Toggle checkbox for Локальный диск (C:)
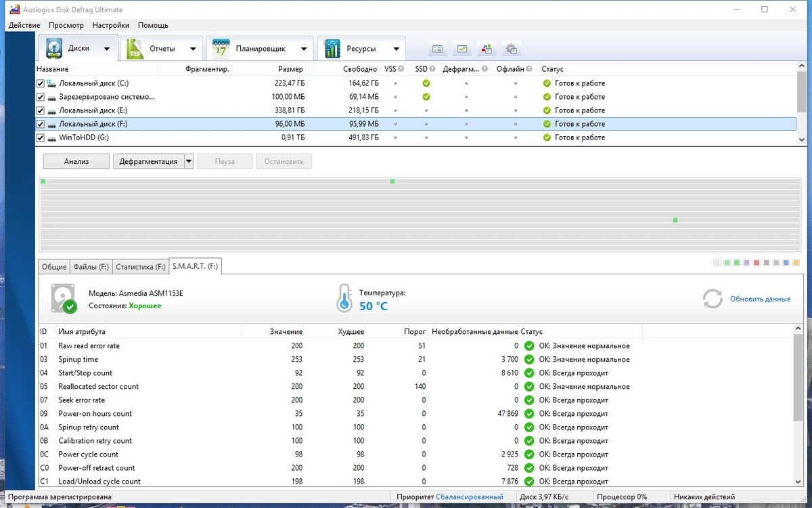Screen dimensions: 812x508 (41, 83)
